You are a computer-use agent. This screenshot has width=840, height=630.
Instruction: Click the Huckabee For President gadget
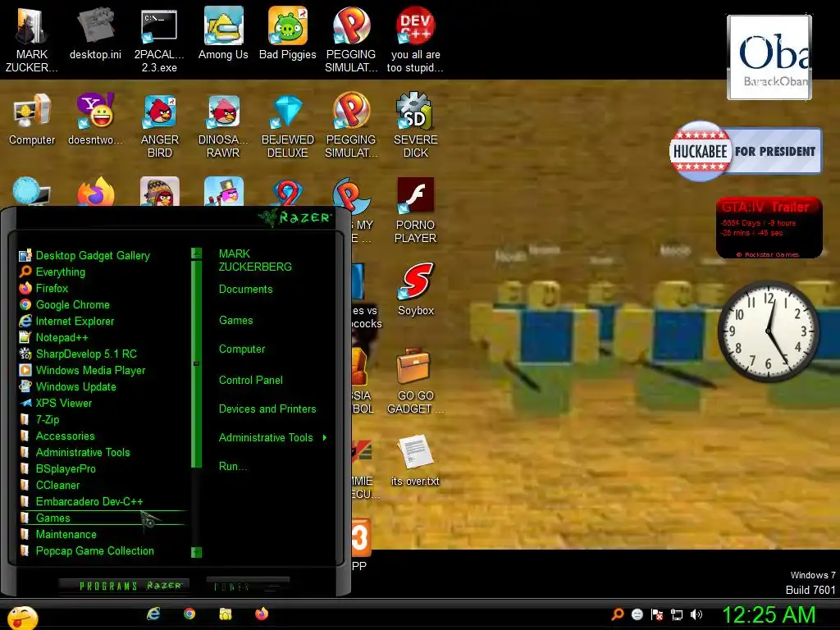(x=745, y=151)
